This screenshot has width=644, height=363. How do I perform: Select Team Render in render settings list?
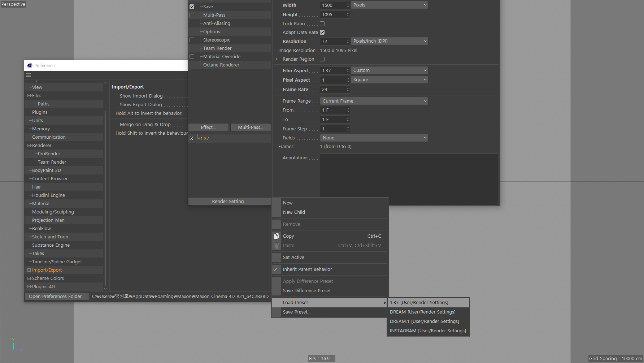tap(217, 48)
